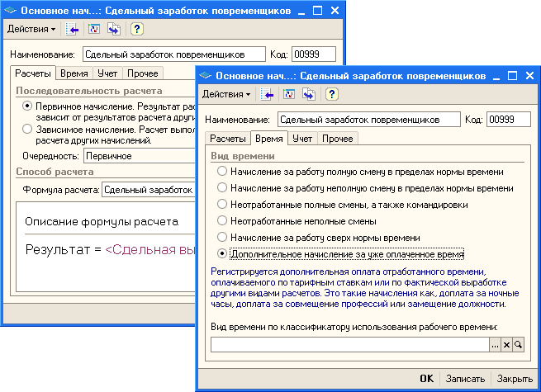The width and height of the screenshot is (541, 392).
Task: Maximize the back window
Action: click(x=317, y=11)
